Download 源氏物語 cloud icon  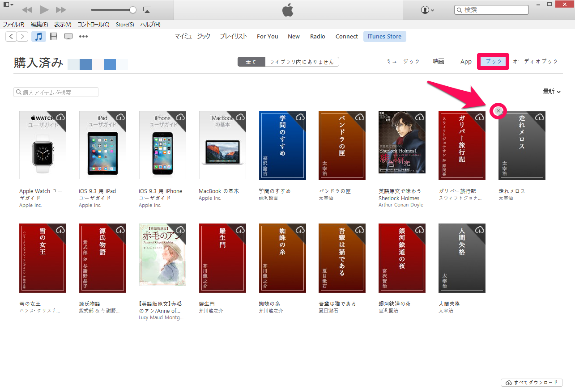(x=120, y=230)
